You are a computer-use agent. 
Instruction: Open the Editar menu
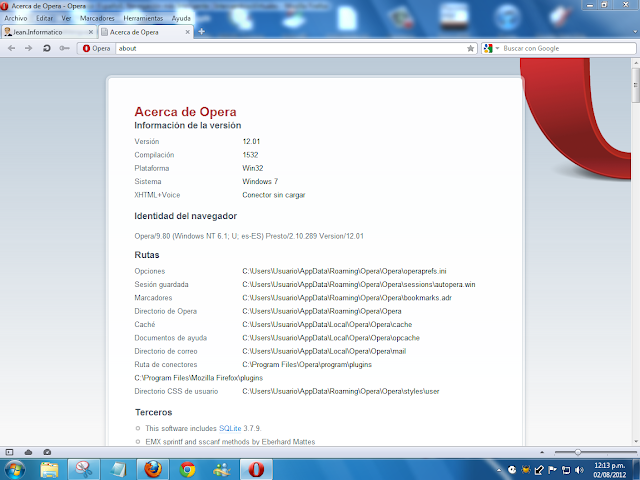[x=44, y=18]
